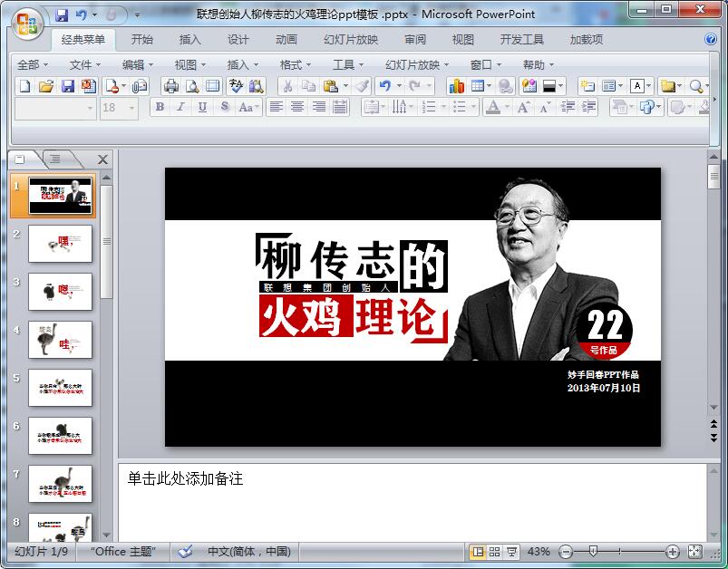
Task: Decrease font size with small A icon
Action: coord(544,108)
